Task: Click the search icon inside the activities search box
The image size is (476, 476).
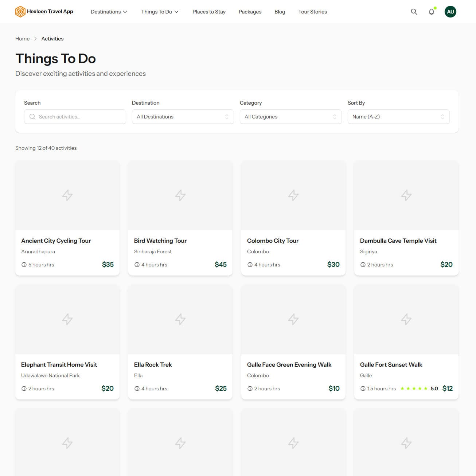Action: pyautogui.click(x=32, y=117)
